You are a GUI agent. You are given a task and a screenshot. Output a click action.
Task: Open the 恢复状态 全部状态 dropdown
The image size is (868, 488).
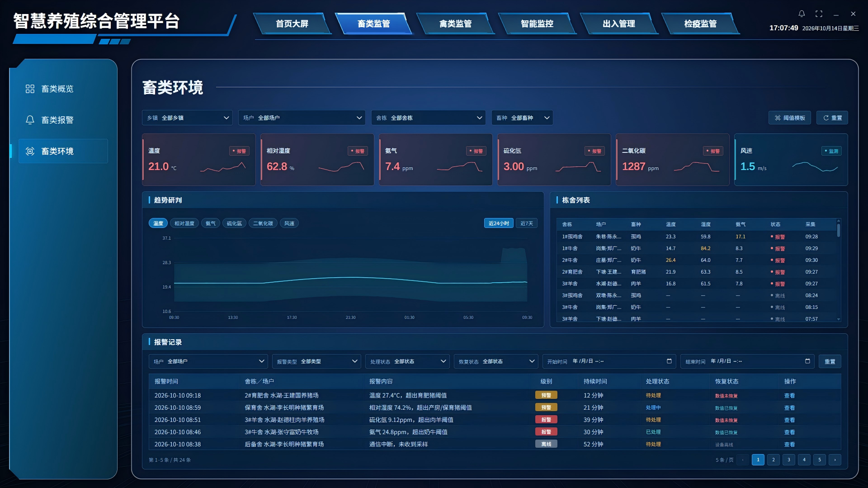(x=496, y=361)
